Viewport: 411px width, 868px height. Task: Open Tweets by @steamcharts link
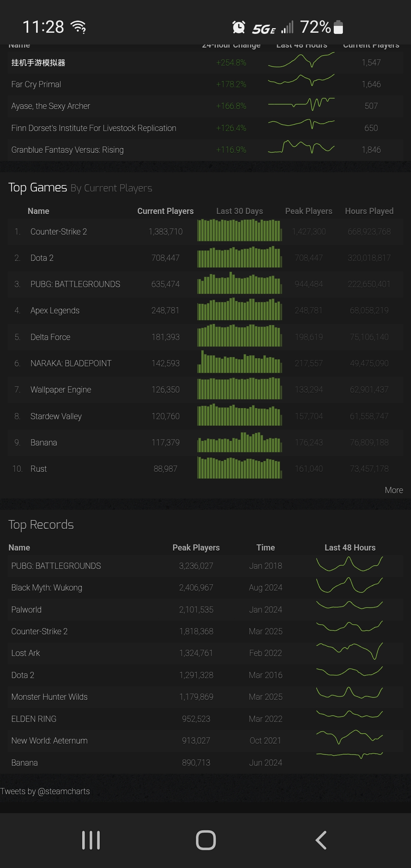point(45,791)
